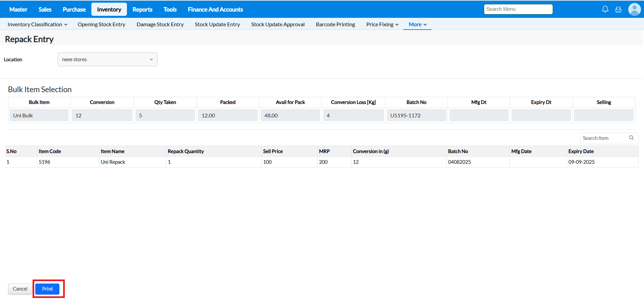Open the notifications bell icon
644x300 pixels.
point(605,9)
